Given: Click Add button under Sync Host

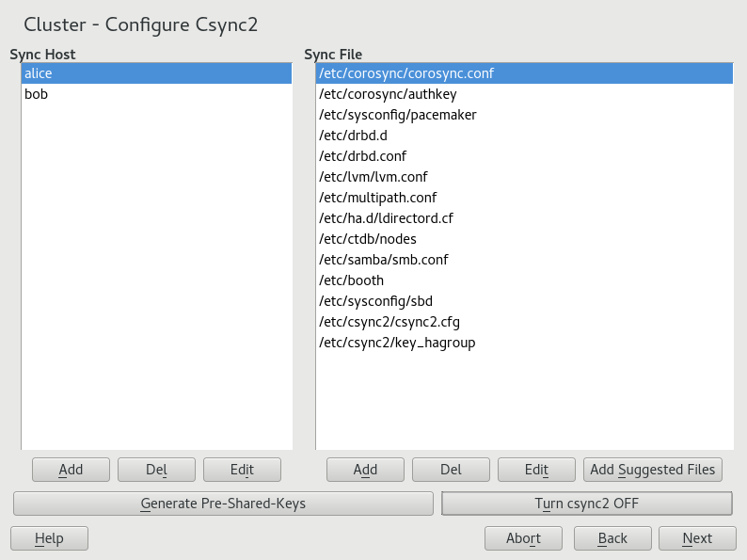Looking at the screenshot, I should (71, 470).
